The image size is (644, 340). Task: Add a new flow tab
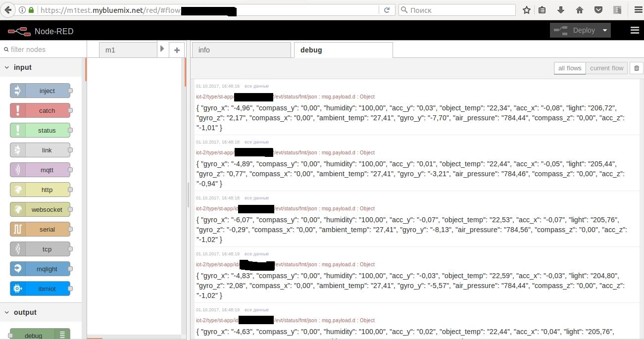[177, 49]
